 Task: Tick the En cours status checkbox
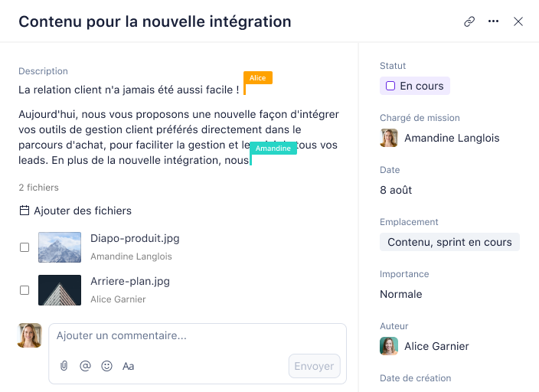click(390, 86)
